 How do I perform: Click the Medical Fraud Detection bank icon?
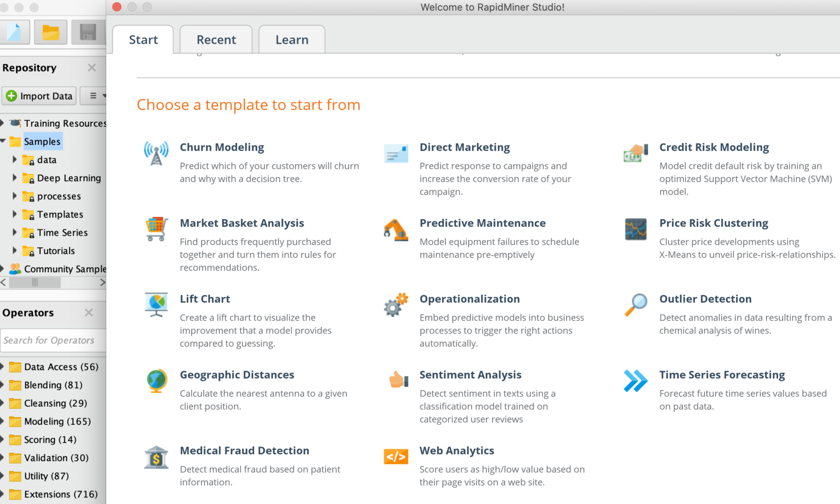156,457
